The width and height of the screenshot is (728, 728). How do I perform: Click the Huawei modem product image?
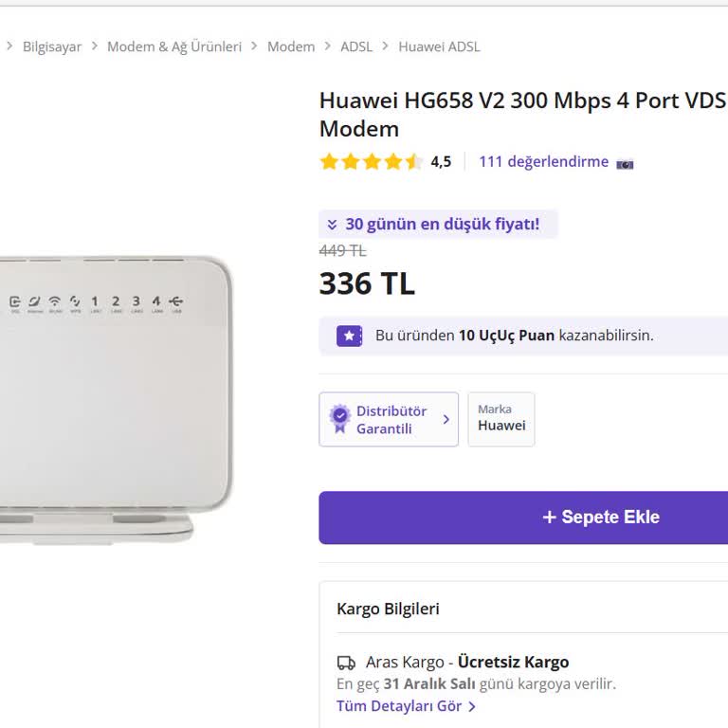click(x=114, y=398)
